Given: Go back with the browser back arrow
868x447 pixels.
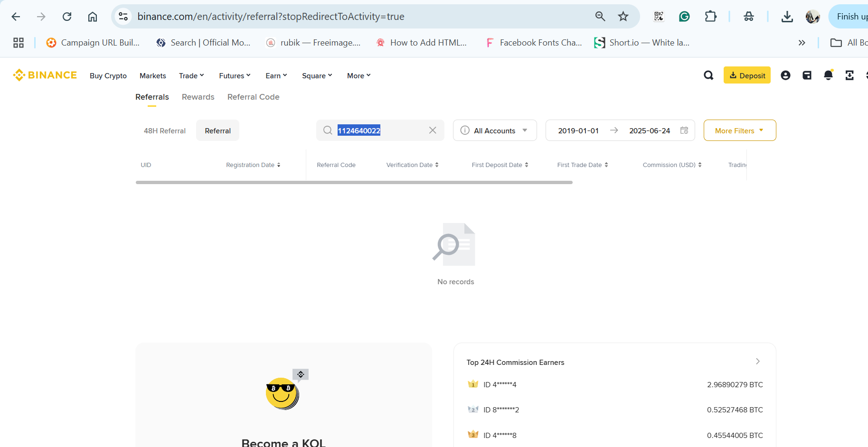Looking at the screenshot, I should coord(16,17).
